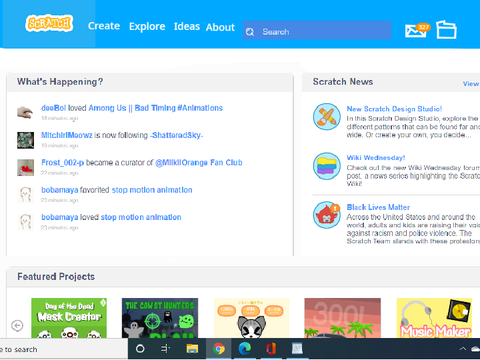Image resolution: width=480 pixels, height=360 pixels.
Task: Open MitchirlMeowz profile link
Action: (67, 135)
